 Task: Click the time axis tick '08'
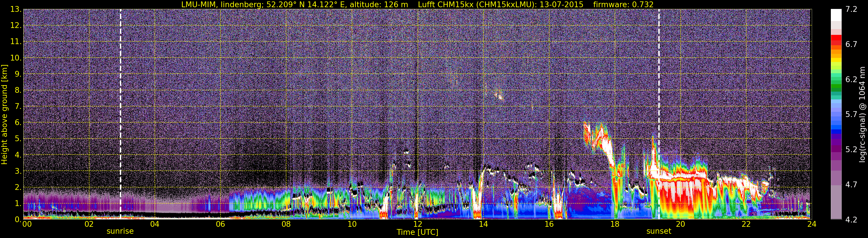point(286,224)
